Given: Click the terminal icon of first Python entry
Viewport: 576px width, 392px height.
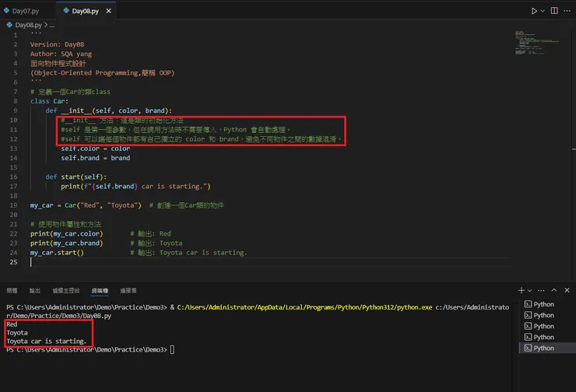Looking at the screenshot, I should click(x=528, y=304).
